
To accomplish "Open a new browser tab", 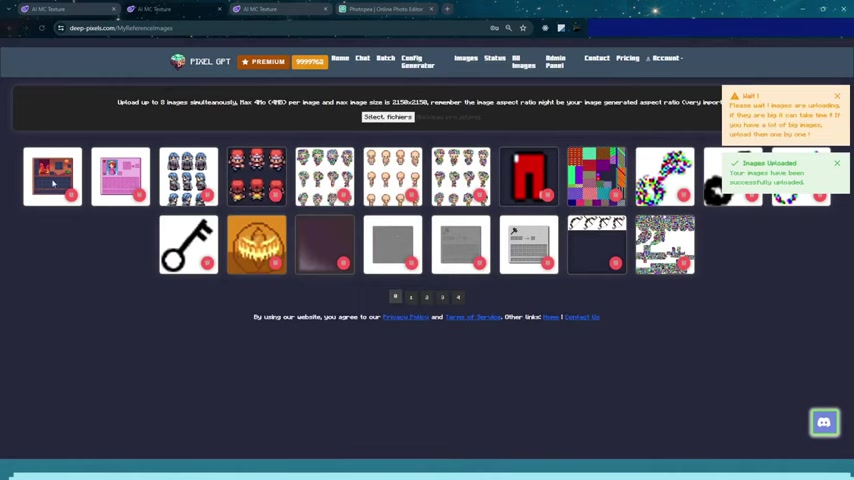I will (x=447, y=9).
